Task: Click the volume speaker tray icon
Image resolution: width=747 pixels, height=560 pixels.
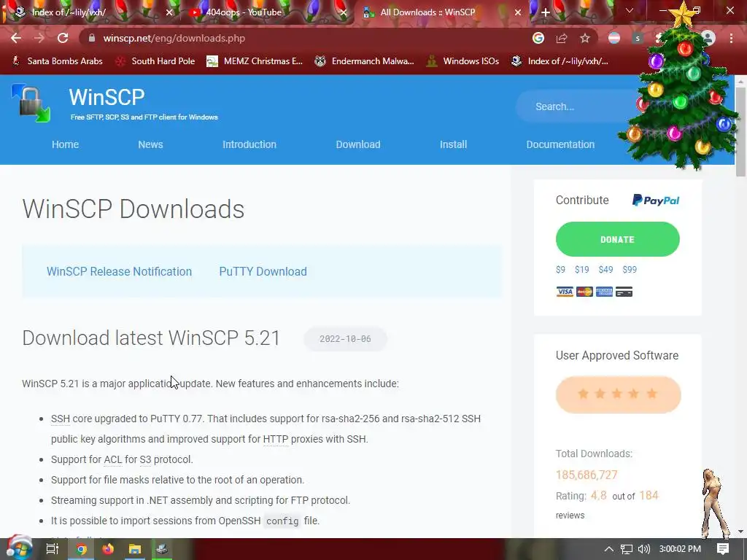Action: coord(643,549)
